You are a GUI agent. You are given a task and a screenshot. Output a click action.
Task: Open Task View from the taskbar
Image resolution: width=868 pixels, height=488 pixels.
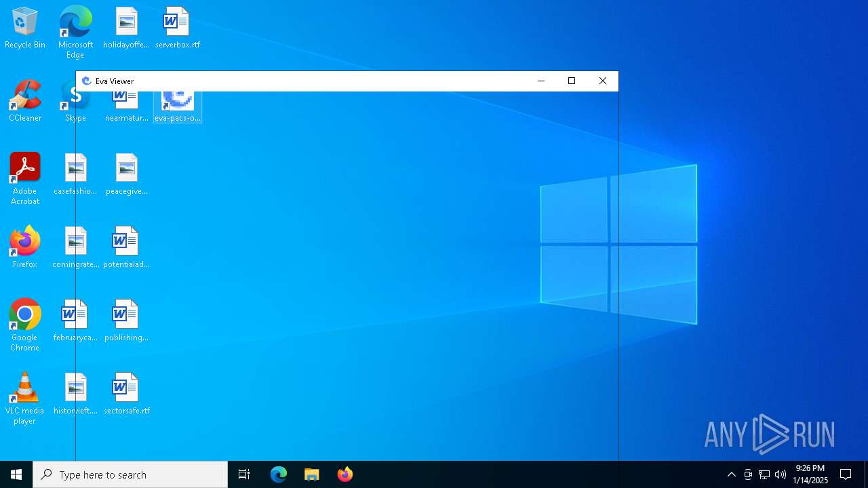[244, 474]
